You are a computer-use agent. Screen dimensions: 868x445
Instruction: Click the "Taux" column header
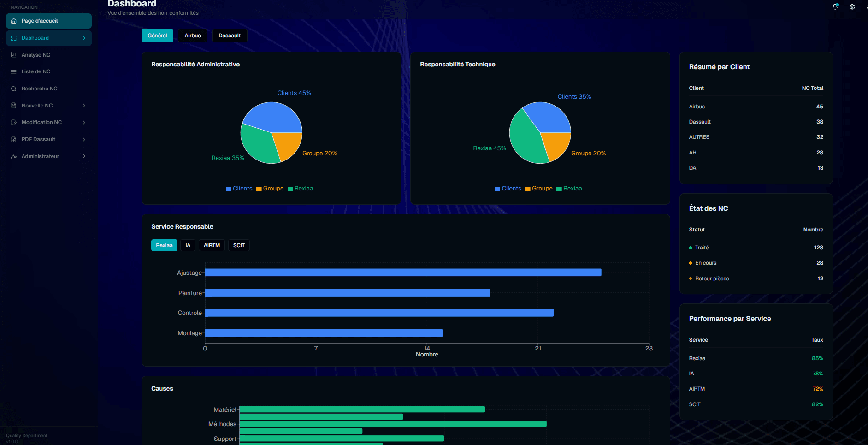point(817,340)
